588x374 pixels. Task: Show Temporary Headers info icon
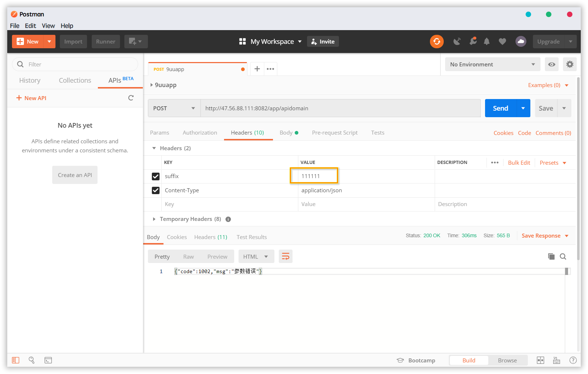pyautogui.click(x=228, y=219)
